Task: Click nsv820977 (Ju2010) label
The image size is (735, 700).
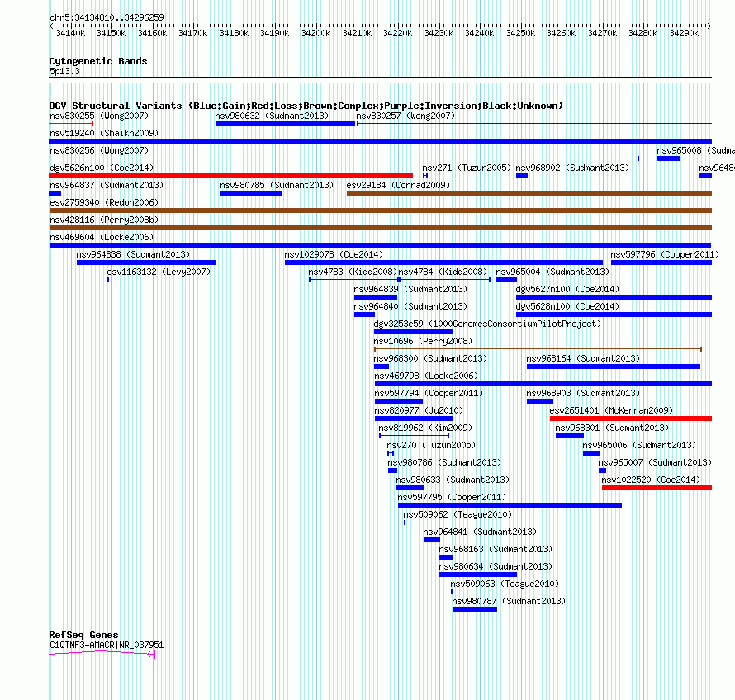Action: point(419,410)
